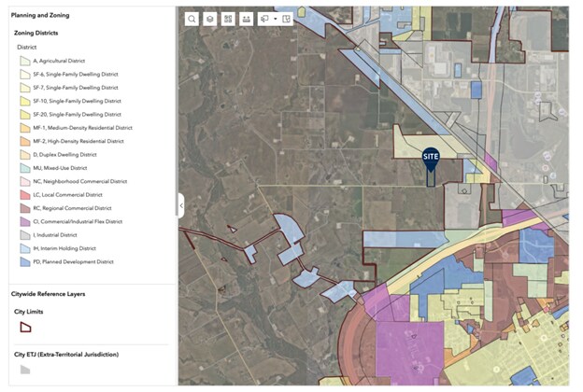Click the Agricultural District legend swatch
The width and height of the screenshot is (583, 392).
(25, 60)
